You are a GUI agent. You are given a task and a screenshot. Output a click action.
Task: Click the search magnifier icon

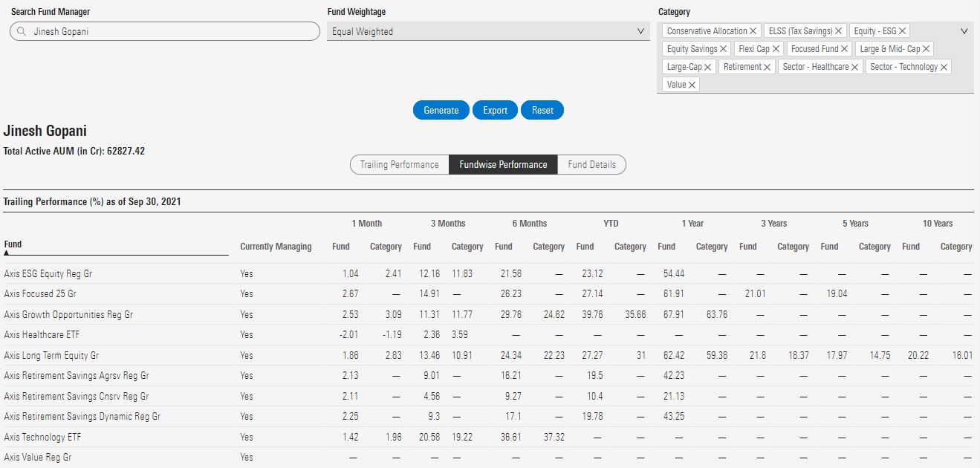(x=22, y=32)
